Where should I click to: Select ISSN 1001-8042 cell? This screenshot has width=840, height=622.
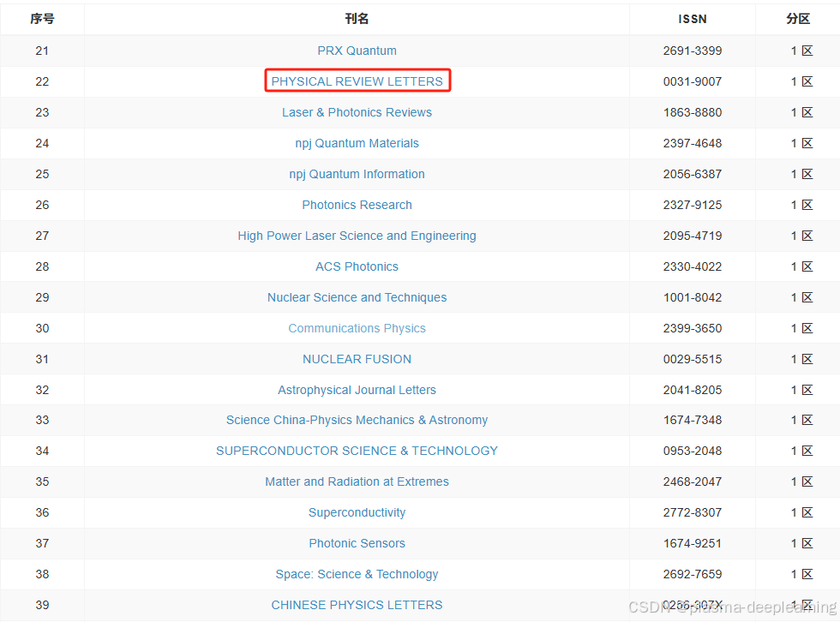[693, 297]
